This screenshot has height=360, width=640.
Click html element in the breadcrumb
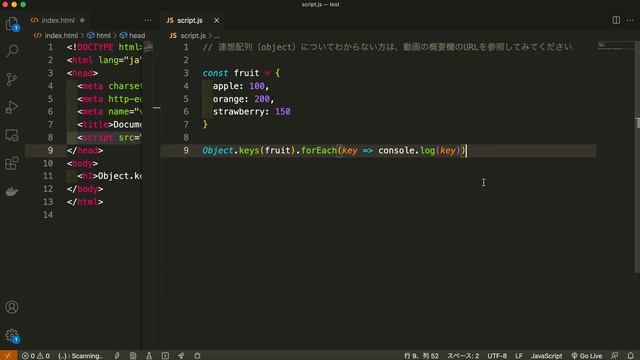pos(99,36)
